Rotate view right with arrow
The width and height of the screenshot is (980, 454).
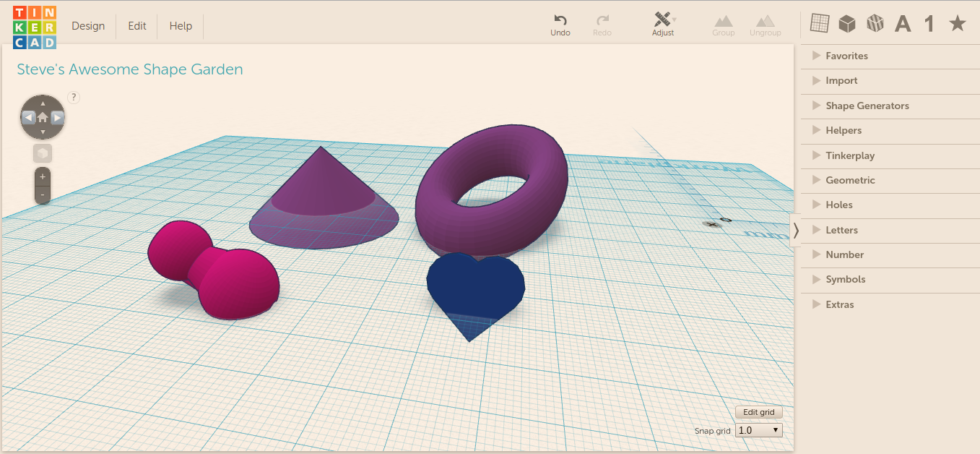pos(58,117)
